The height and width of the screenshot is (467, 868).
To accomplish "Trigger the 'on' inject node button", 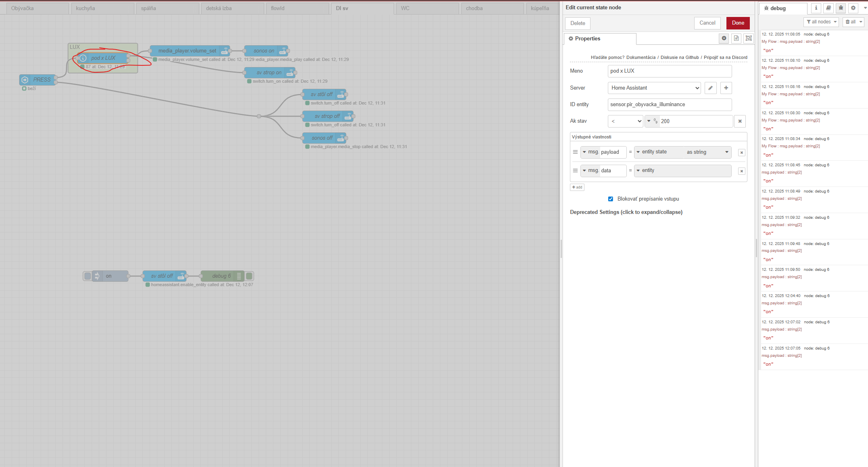I will [88, 276].
